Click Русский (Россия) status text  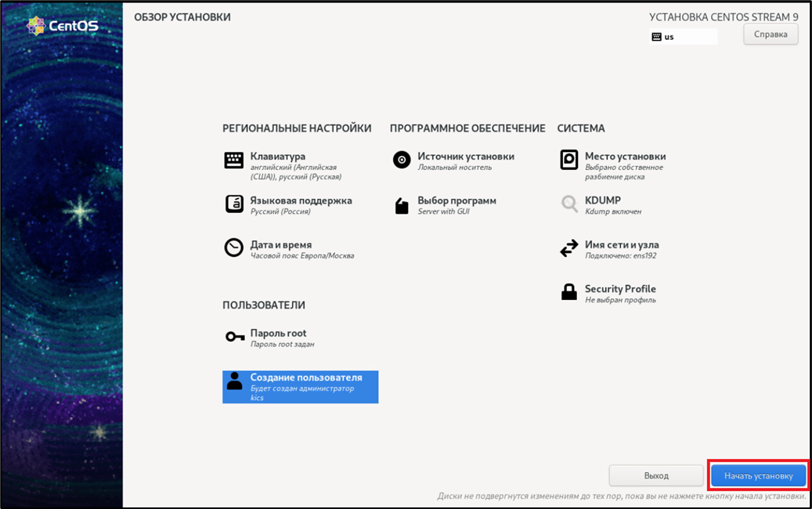(x=280, y=211)
